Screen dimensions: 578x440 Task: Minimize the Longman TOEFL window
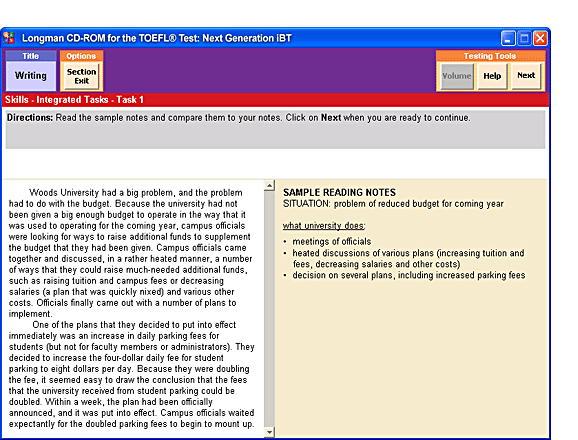coord(508,38)
